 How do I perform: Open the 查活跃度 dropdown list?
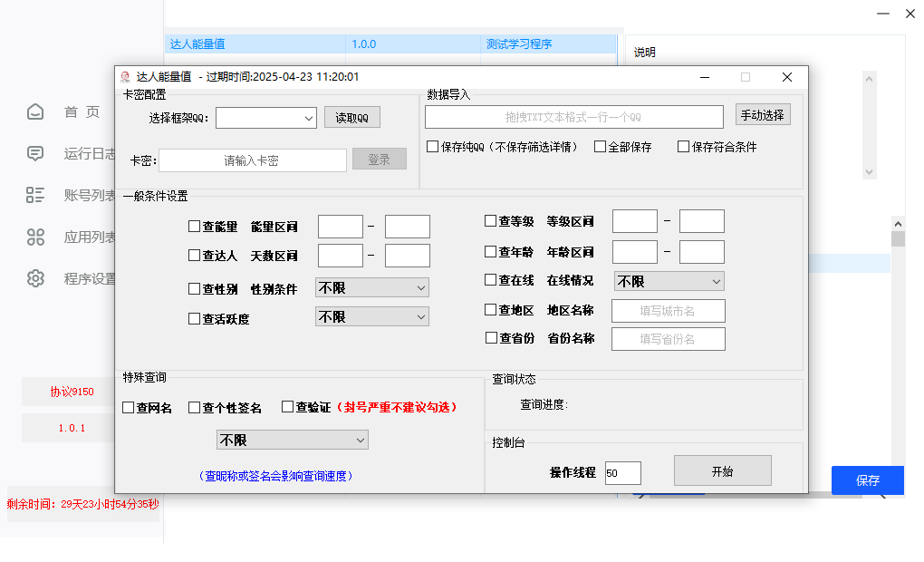[x=371, y=317]
